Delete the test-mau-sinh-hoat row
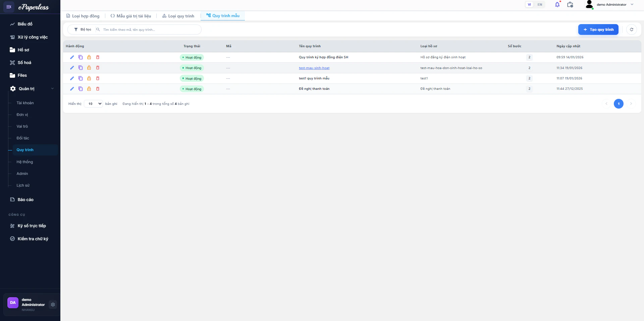644x321 pixels. click(x=98, y=68)
